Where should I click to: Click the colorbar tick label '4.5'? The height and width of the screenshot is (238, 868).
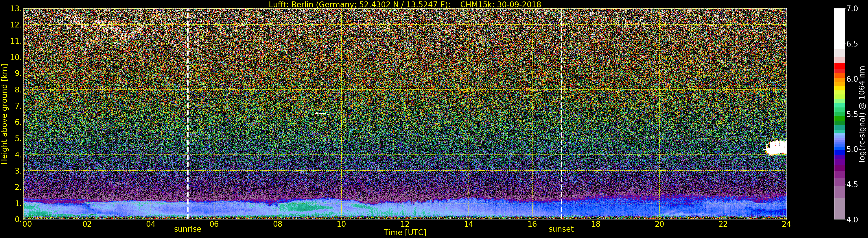click(x=852, y=185)
